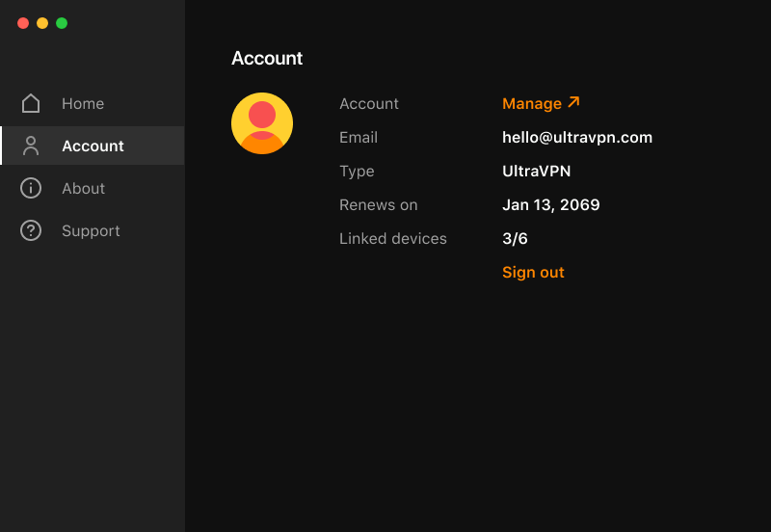Click the Manage external link arrow icon
The image size is (771, 532).
(x=573, y=102)
